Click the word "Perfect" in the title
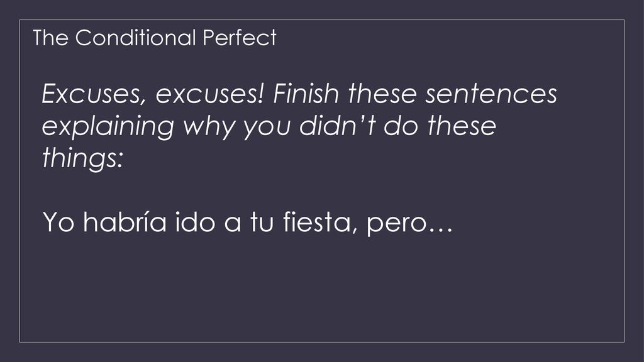The width and height of the screenshot is (644, 362). 240,38
